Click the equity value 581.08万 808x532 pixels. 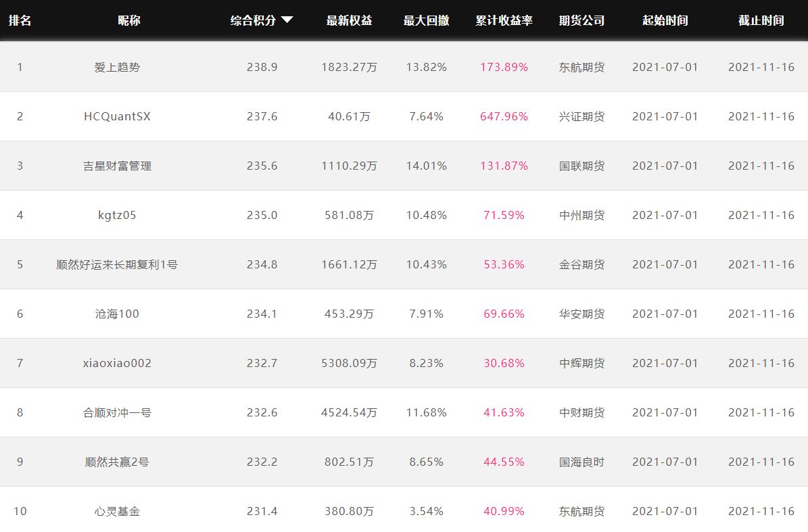(349, 215)
